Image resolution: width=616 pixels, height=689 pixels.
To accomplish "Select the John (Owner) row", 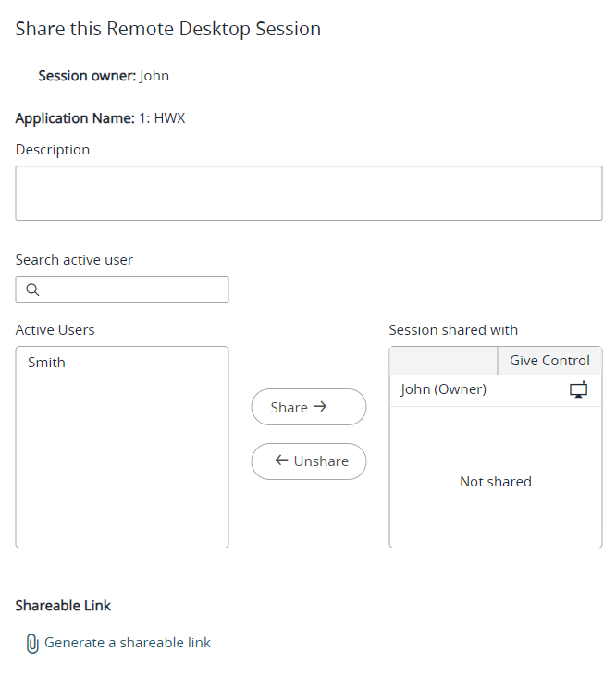I will point(444,389).
